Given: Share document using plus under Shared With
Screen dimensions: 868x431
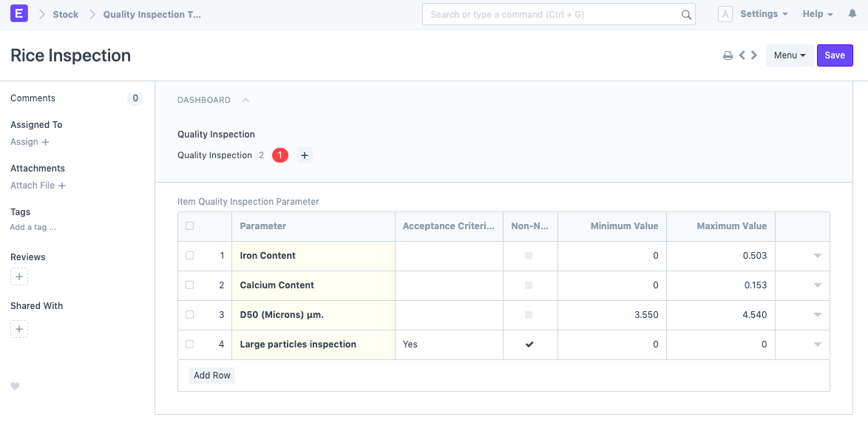Looking at the screenshot, I should (18, 329).
